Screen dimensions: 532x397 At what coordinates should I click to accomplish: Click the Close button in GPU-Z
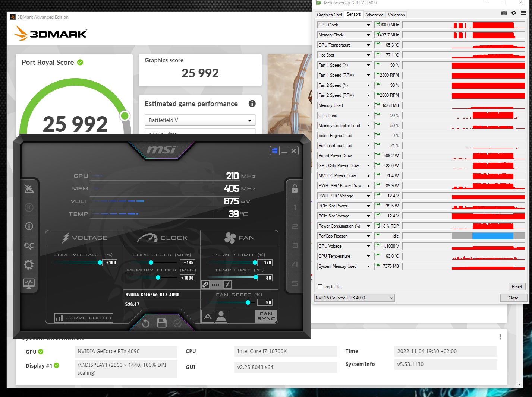tap(513, 298)
